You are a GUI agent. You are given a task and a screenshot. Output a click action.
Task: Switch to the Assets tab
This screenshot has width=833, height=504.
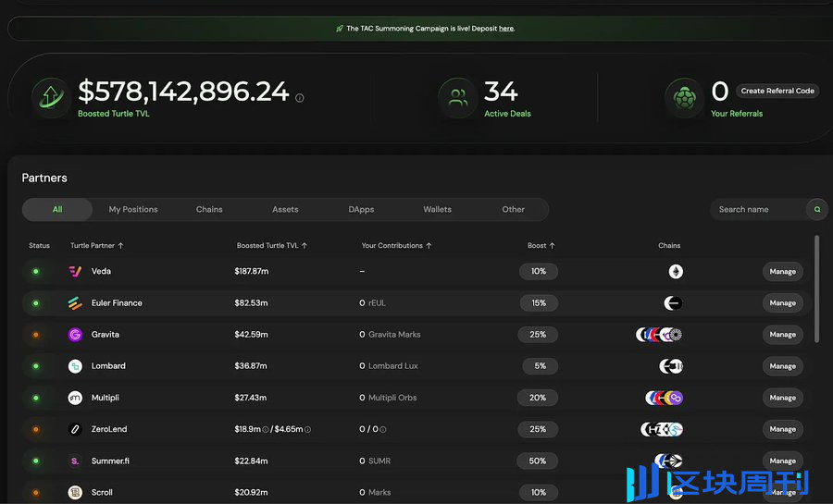coord(285,210)
